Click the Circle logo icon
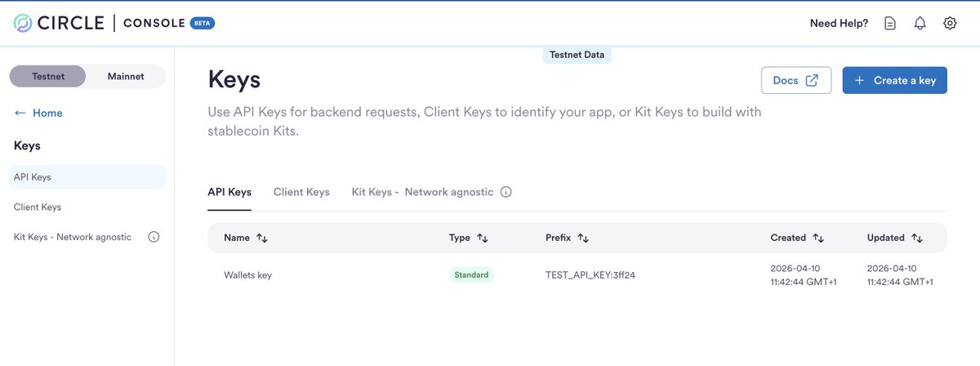 pos(23,24)
